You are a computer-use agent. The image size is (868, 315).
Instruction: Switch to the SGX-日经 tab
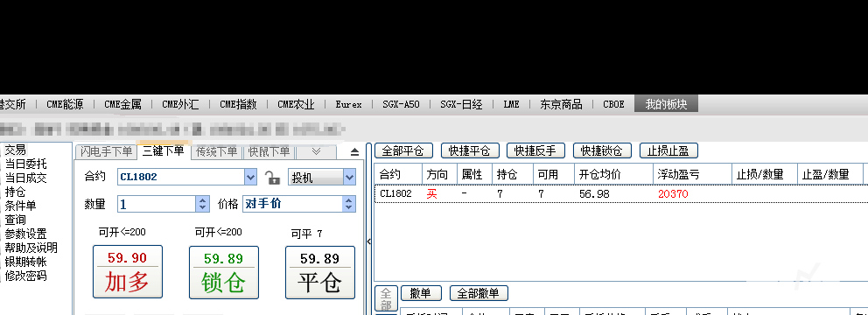(462, 104)
